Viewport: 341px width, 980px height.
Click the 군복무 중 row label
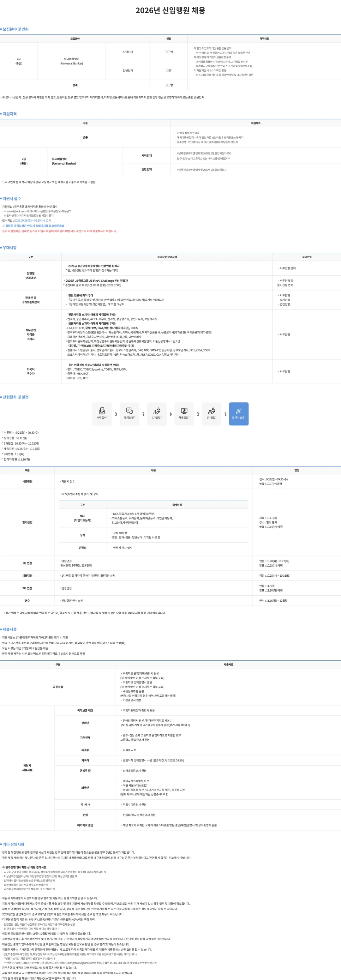click(x=85, y=771)
